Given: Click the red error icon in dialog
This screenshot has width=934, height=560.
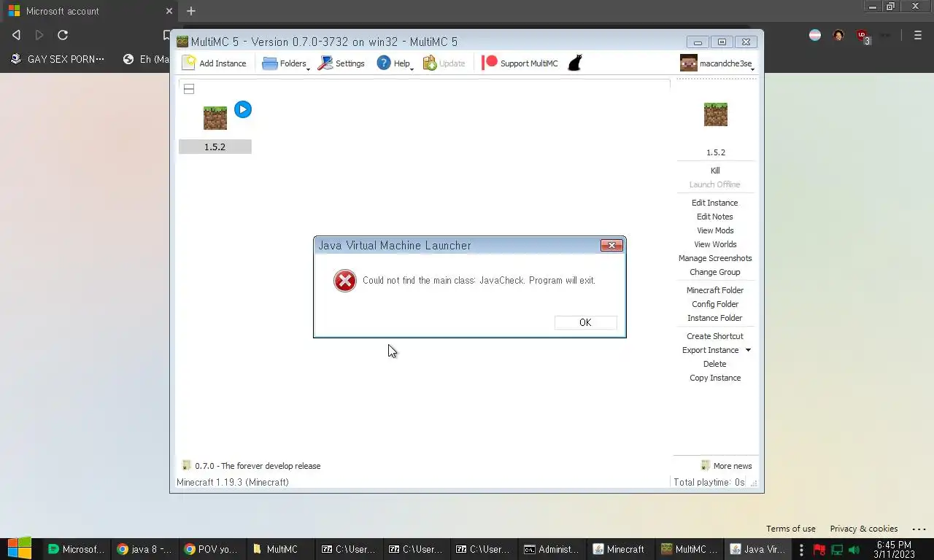Looking at the screenshot, I should (x=345, y=281).
